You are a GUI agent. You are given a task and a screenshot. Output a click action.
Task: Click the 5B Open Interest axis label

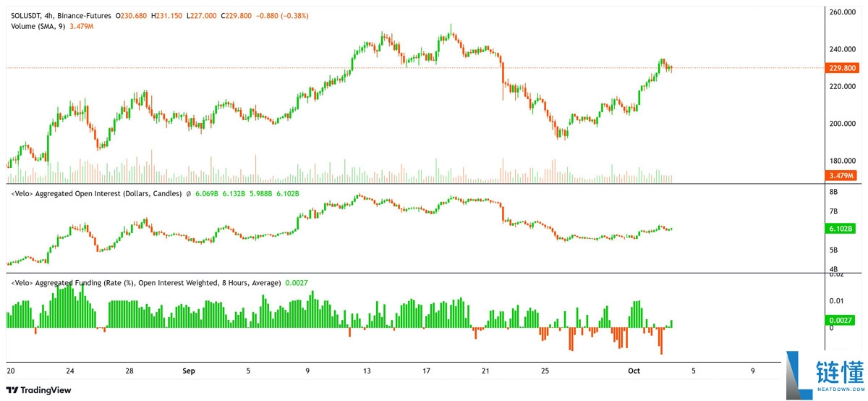pos(833,250)
